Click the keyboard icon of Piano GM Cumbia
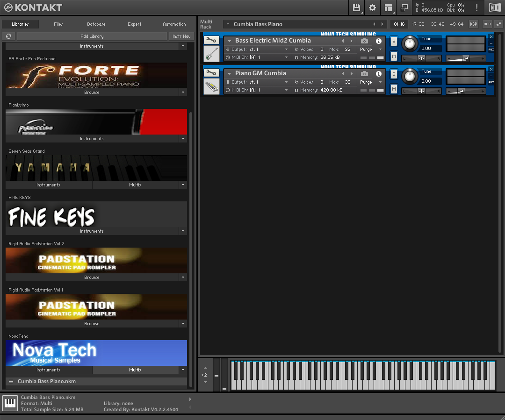This screenshot has height=420, width=505. (x=212, y=86)
